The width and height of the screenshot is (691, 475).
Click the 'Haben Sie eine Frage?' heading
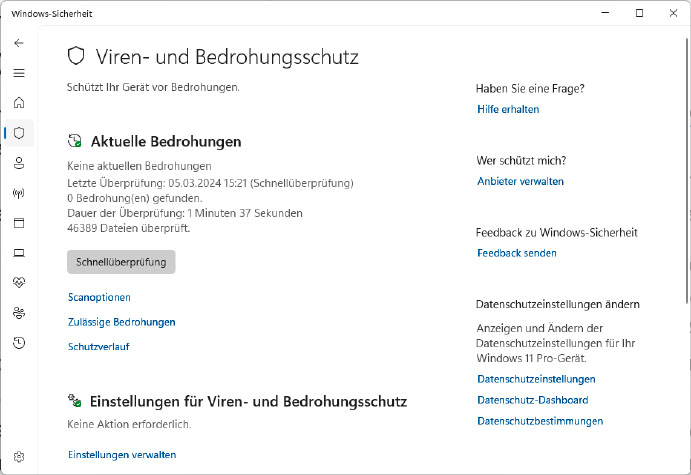click(530, 89)
